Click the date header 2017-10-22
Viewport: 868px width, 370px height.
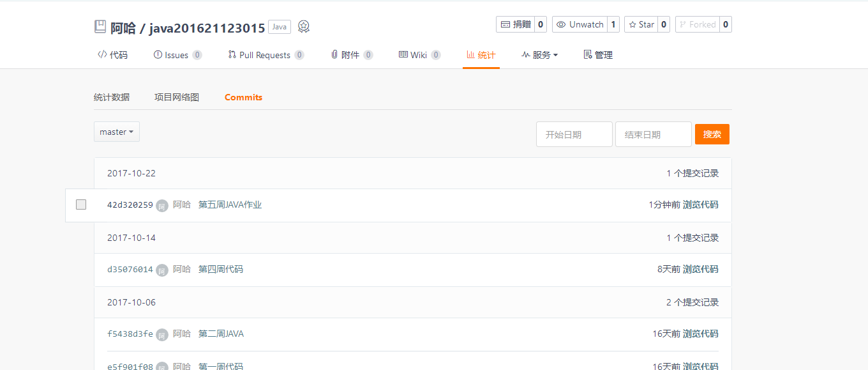click(131, 173)
